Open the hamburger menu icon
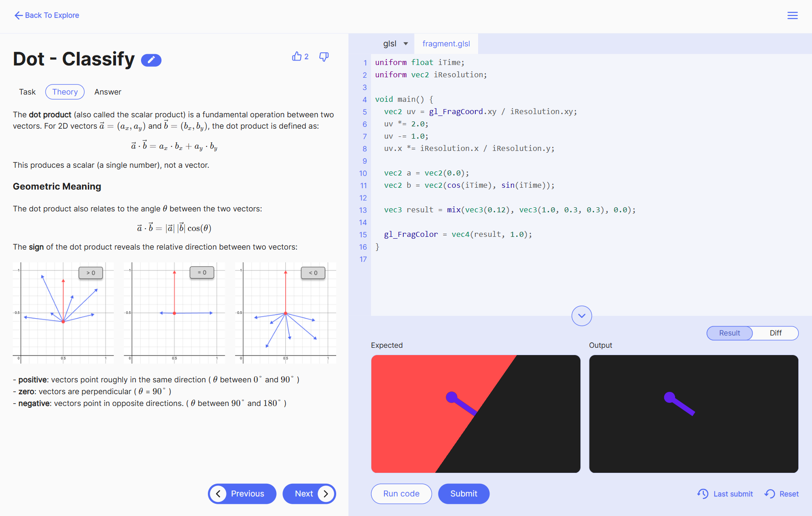Screen dimensions: 812x516 (x=792, y=15)
